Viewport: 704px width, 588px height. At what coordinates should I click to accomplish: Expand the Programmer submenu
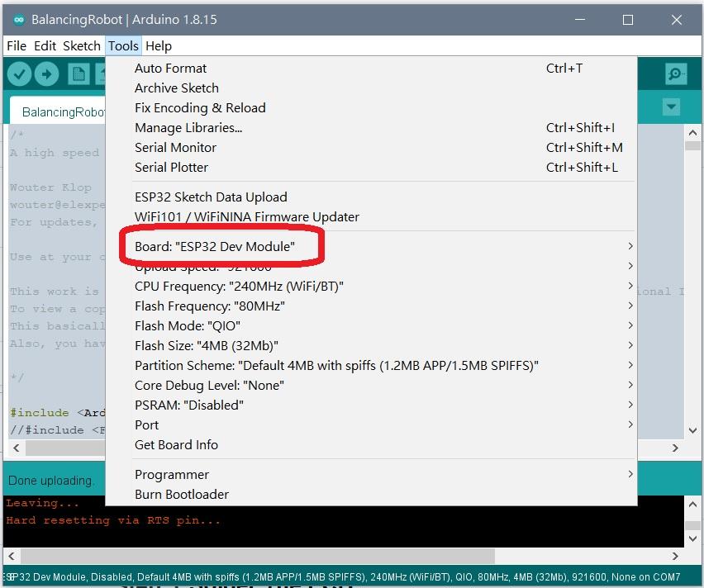tap(371, 474)
